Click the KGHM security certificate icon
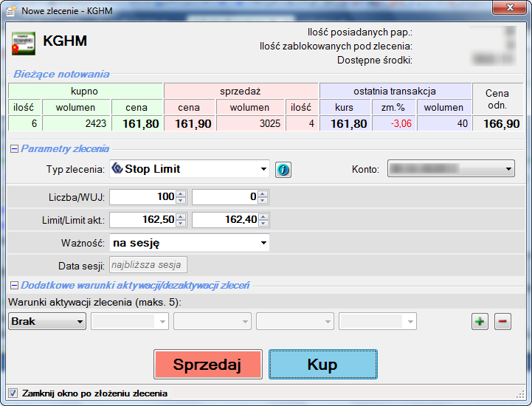This screenshot has height=406, width=532. click(24, 43)
